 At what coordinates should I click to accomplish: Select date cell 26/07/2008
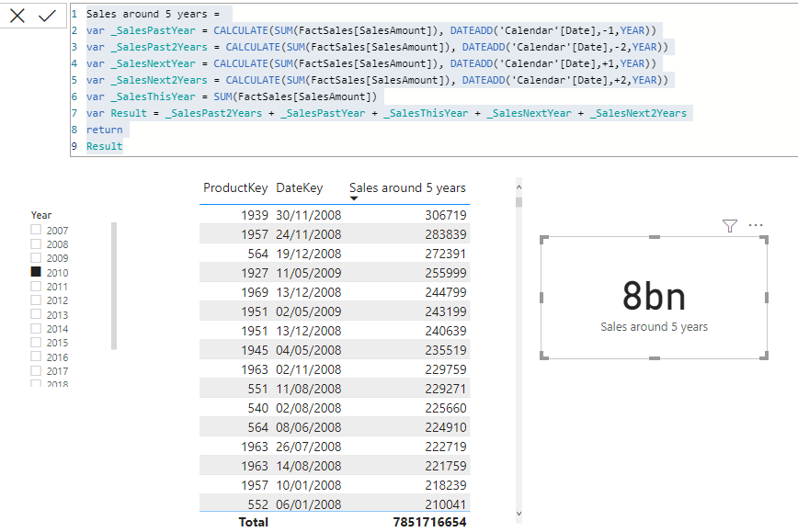[x=308, y=447]
